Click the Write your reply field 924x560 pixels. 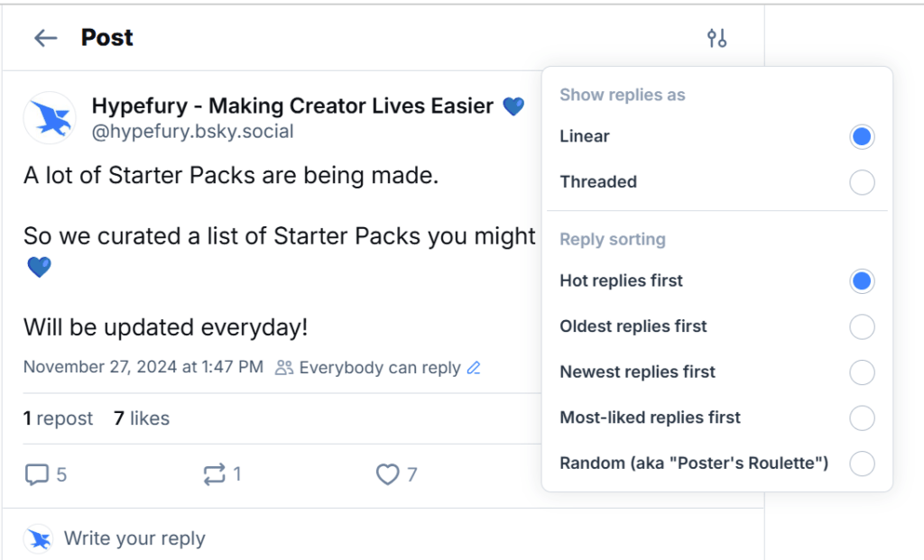[x=135, y=538]
